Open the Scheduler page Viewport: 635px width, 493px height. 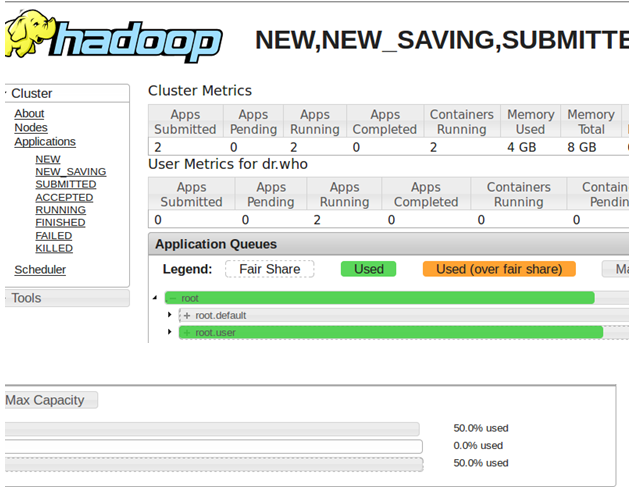point(40,269)
